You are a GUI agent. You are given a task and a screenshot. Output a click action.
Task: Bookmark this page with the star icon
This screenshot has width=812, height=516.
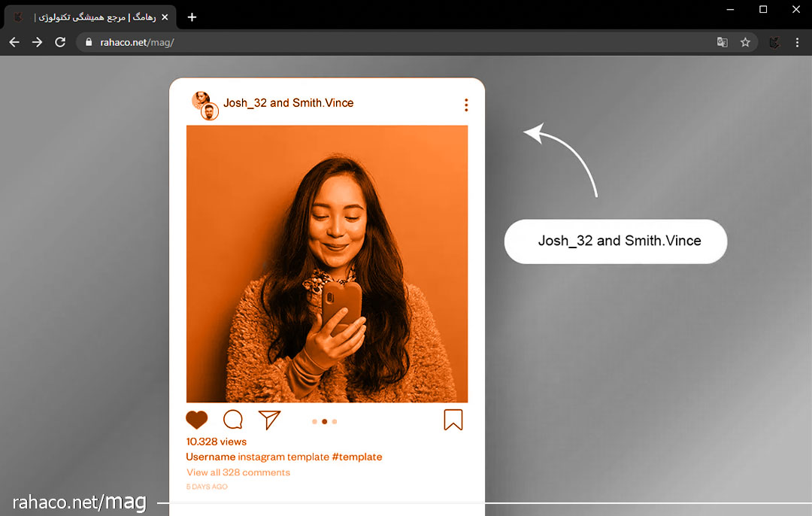(x=745, y=42)
